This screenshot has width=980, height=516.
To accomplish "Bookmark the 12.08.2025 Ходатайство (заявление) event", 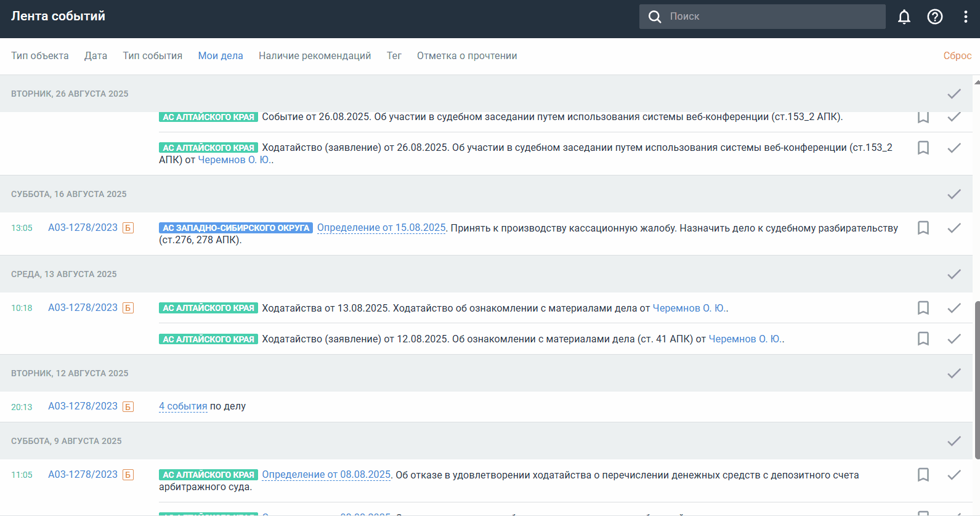I will [x=923, y=339].
